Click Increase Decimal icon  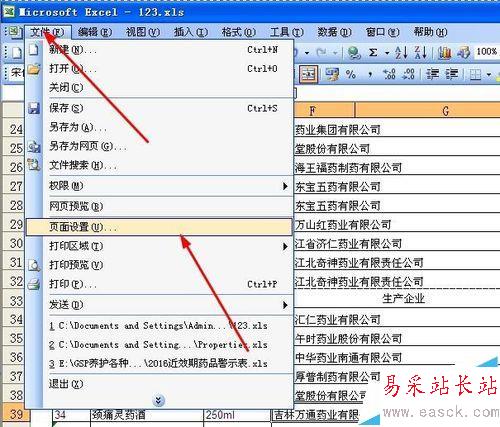389,74
